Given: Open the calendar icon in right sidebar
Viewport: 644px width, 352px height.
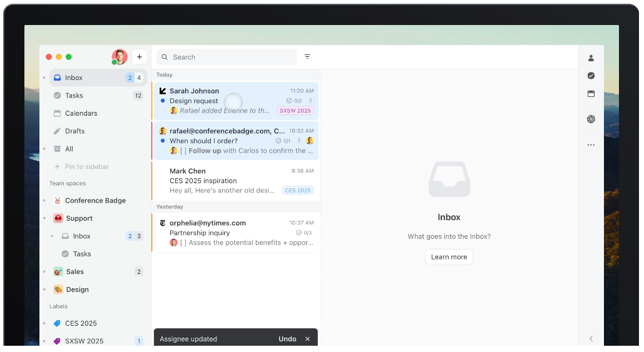Looking at the screenshot, I should pyautogui.click(x=591, y=94).
